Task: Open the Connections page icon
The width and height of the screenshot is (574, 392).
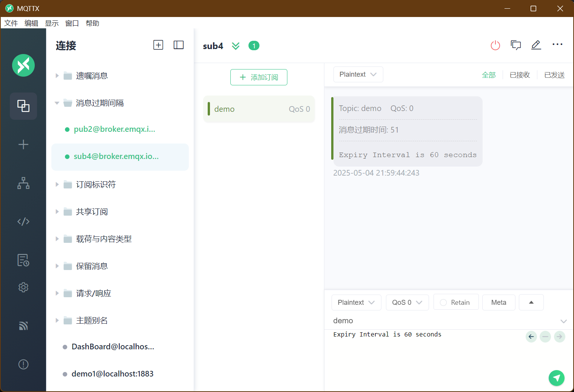Action: point(23,106)
